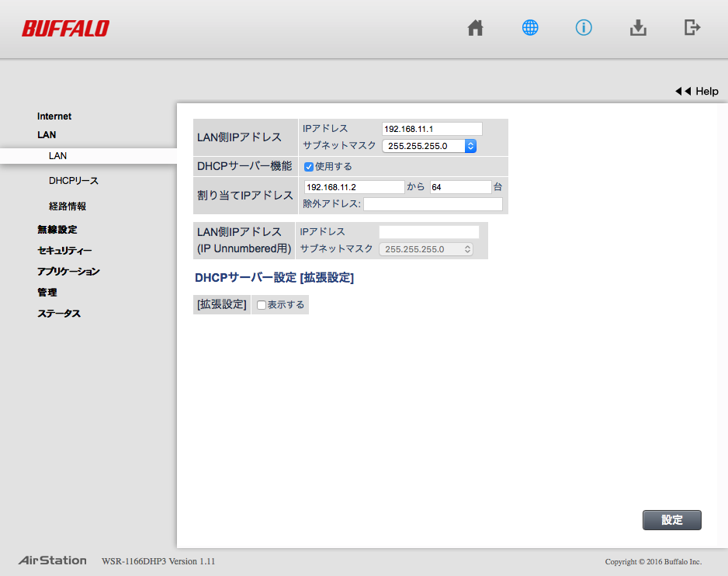This screenshot has width=728, height=576.
Task: Click the start IP field 192.168.11.2
Action: pos(354,187)
